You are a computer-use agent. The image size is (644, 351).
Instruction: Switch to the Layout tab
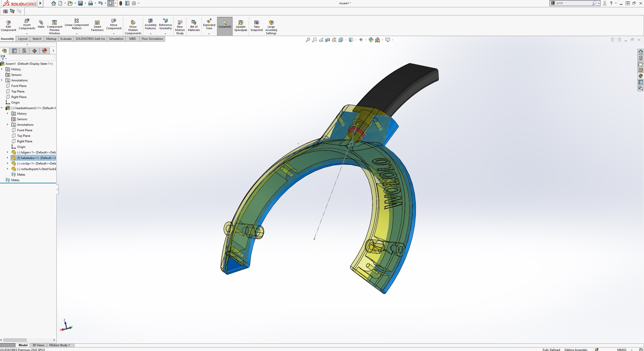point(23,39)
